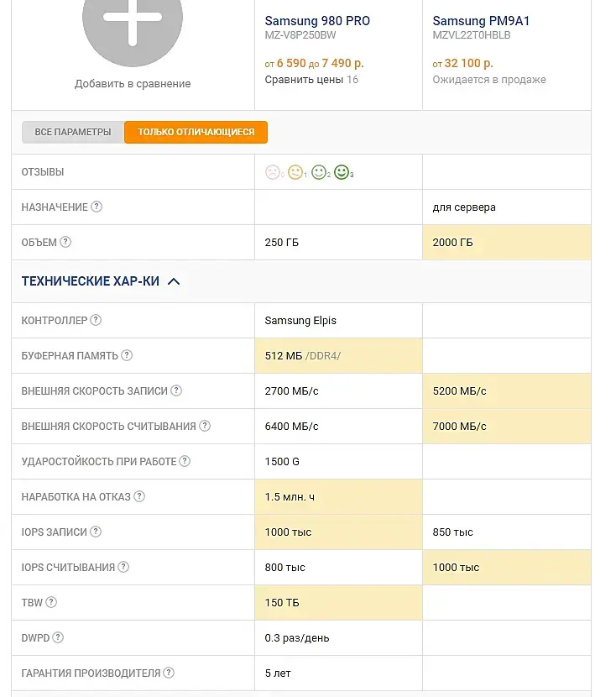Open the help icon for ГАРАНТИЯ ПРОИЗВОДИТЕЛЯ

coord(169,673)
